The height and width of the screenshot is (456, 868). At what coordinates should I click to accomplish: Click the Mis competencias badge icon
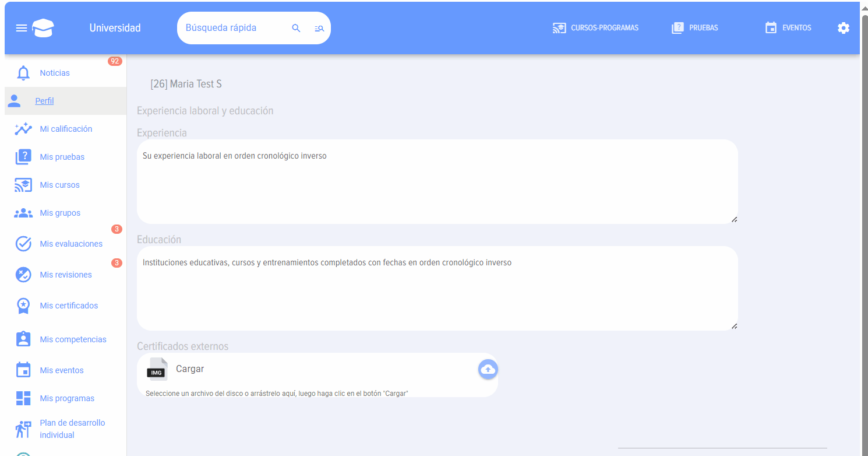[x=23, y=339]
